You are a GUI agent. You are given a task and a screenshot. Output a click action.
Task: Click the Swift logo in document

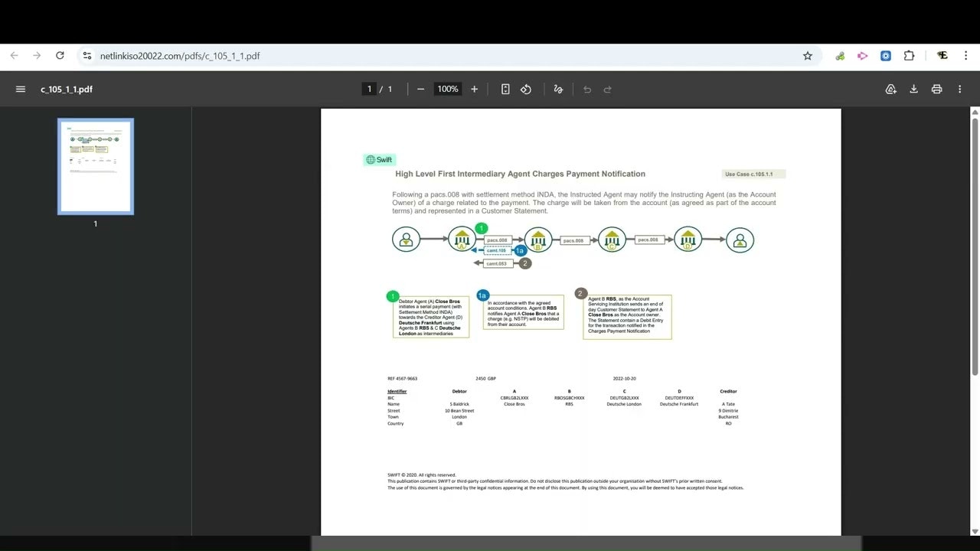379,160
